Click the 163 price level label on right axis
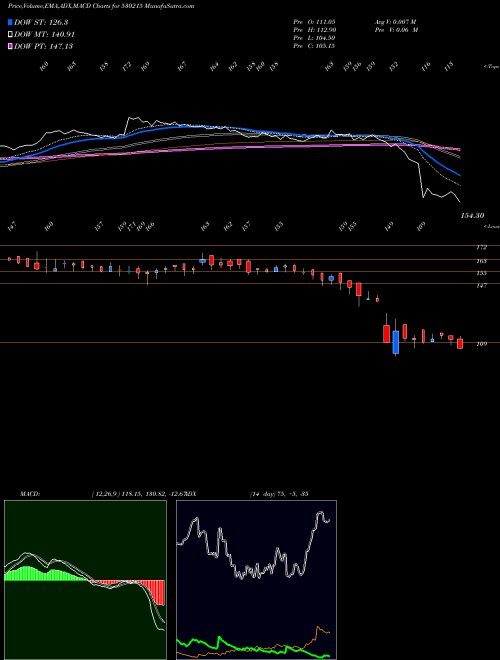 (482, 261)
